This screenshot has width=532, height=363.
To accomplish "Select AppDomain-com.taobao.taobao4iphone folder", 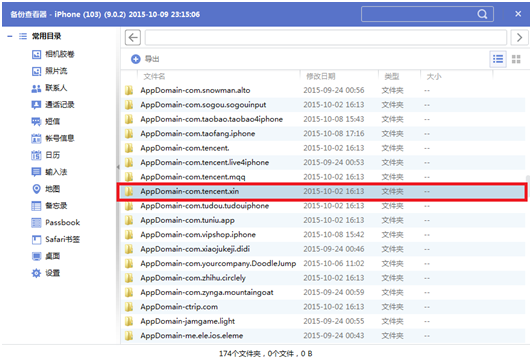I will tap(323, 119).
